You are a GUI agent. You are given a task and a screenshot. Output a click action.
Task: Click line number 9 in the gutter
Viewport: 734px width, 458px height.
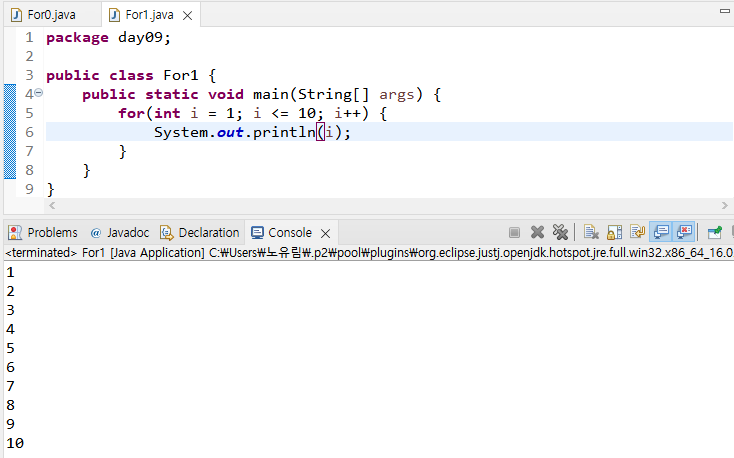[x=29, y=189]
